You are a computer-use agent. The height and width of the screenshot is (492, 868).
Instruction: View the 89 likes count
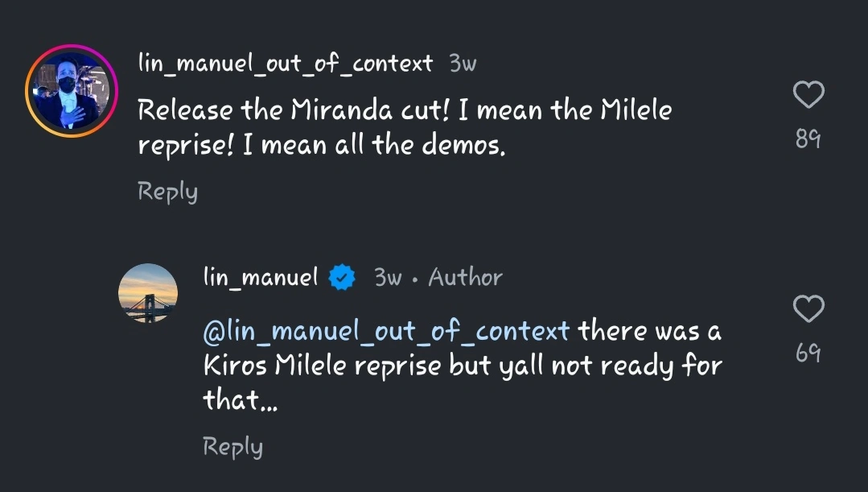click(808, 140)
